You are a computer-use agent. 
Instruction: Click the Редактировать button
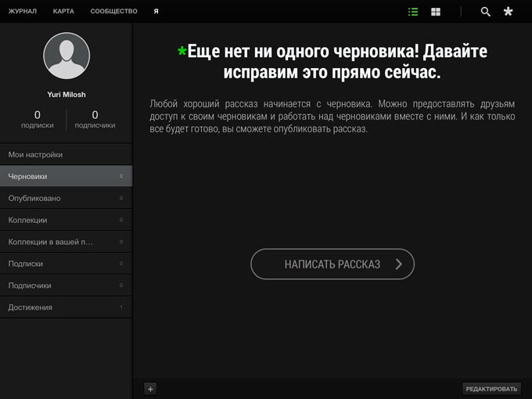pos(491,389)
